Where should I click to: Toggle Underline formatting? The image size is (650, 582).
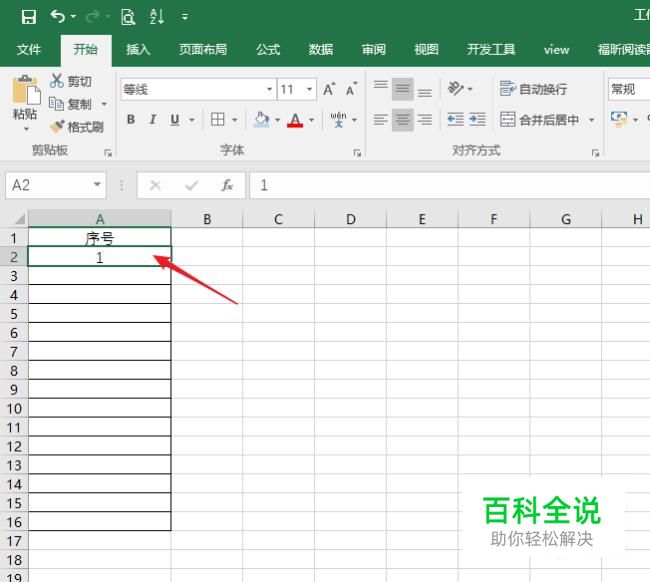[x=175, y=119]
